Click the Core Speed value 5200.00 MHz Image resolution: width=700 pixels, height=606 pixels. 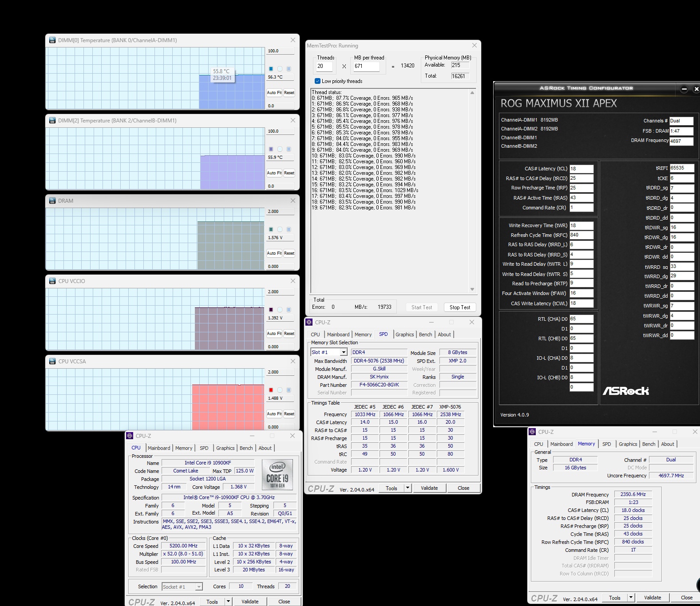183,546
